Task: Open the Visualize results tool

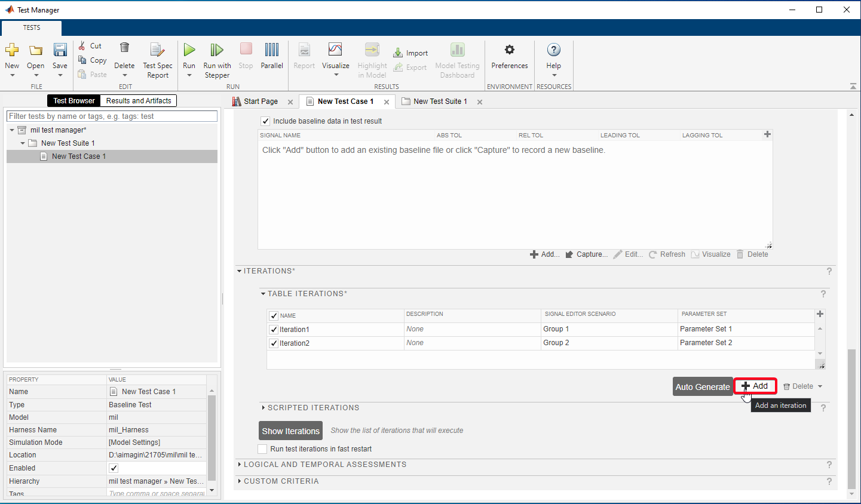Action: coord(335,50)
